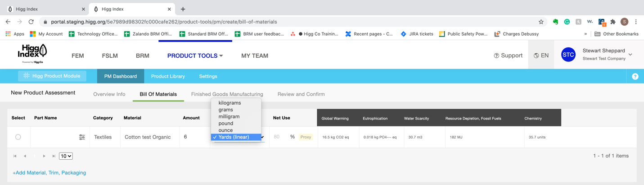Click +Add Material, Trim, Packaging link
This screenshot has height=185, width=644.
click(49, 173)
